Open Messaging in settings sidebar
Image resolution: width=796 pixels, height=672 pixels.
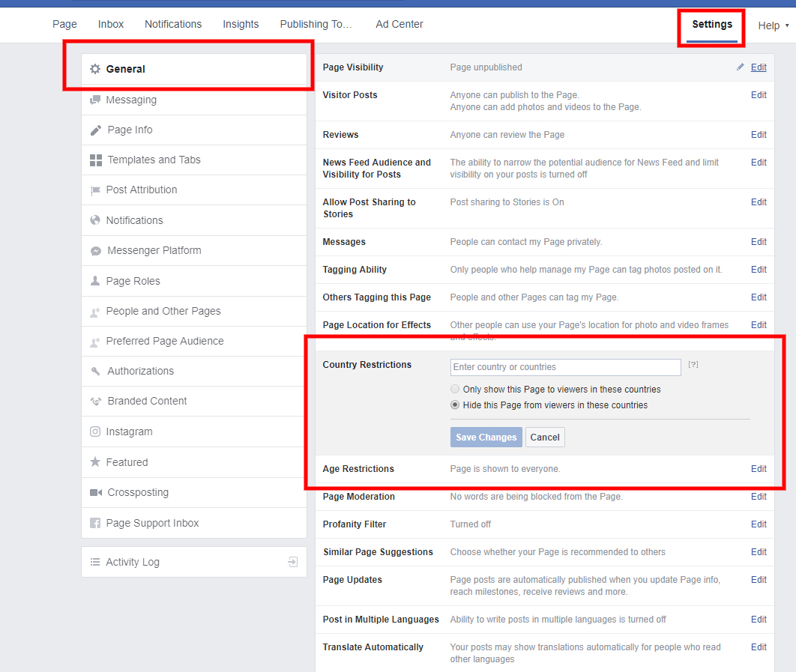click(194, 100)
